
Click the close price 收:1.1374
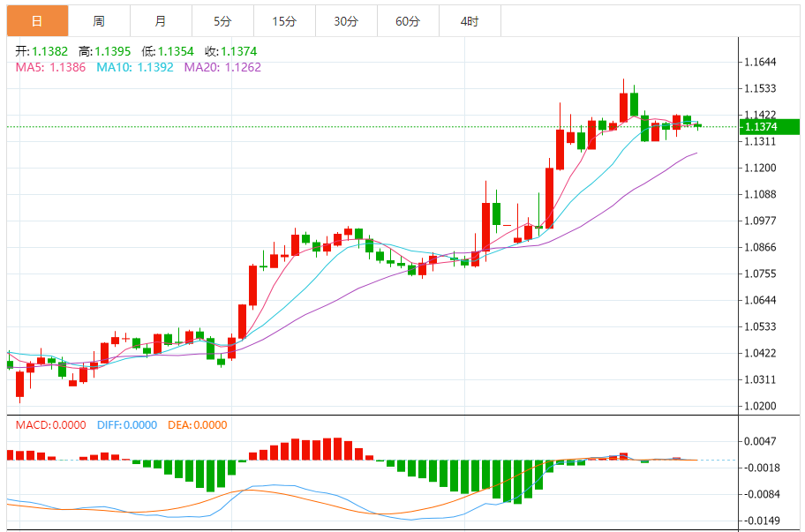[x=231, y=51]
